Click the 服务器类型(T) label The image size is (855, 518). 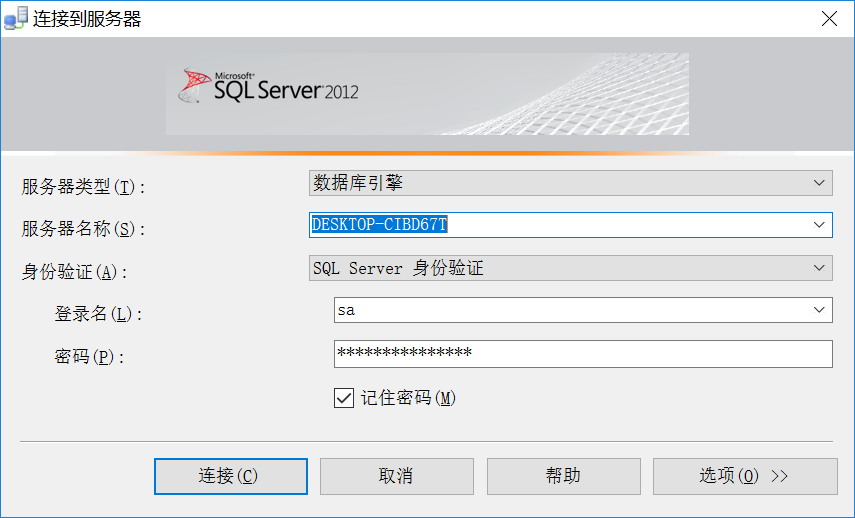tap(83, 187)
